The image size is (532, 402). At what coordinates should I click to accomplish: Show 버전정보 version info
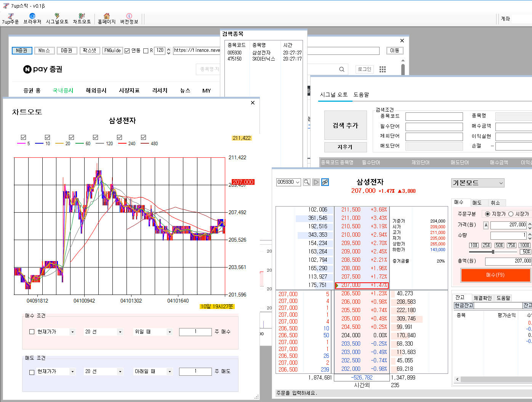[129, 19]
